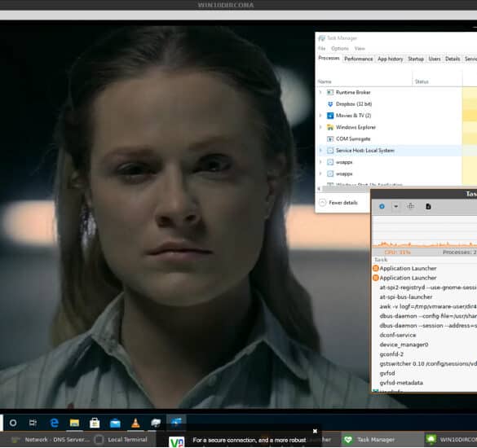
Task: Click the Service Host Local System icon
Action: (x=330, y=151)
